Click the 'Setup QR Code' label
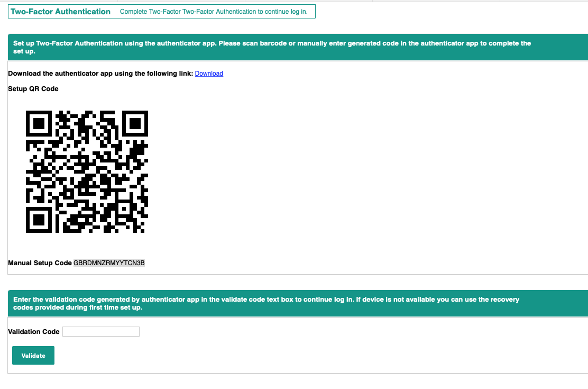The width and height of the screenshot is (588, 389). [33, 89]
